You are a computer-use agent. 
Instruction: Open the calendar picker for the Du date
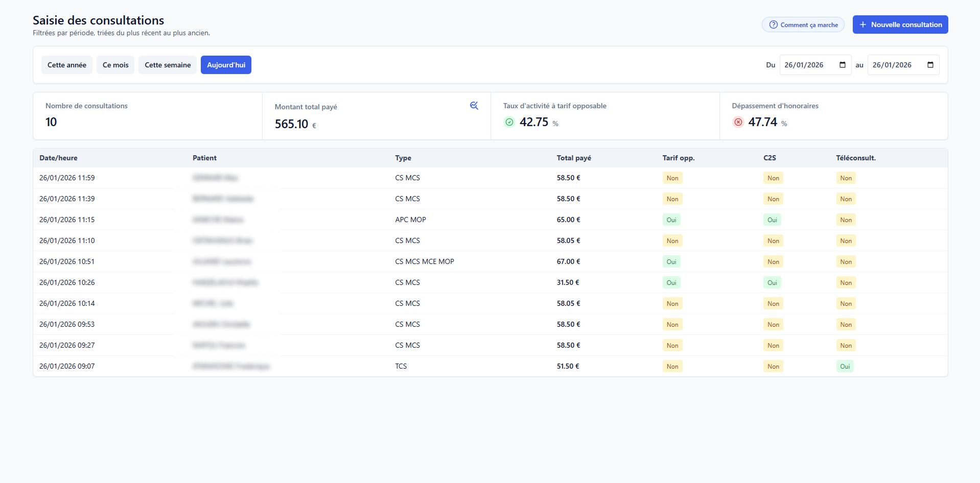pos(842,65)
